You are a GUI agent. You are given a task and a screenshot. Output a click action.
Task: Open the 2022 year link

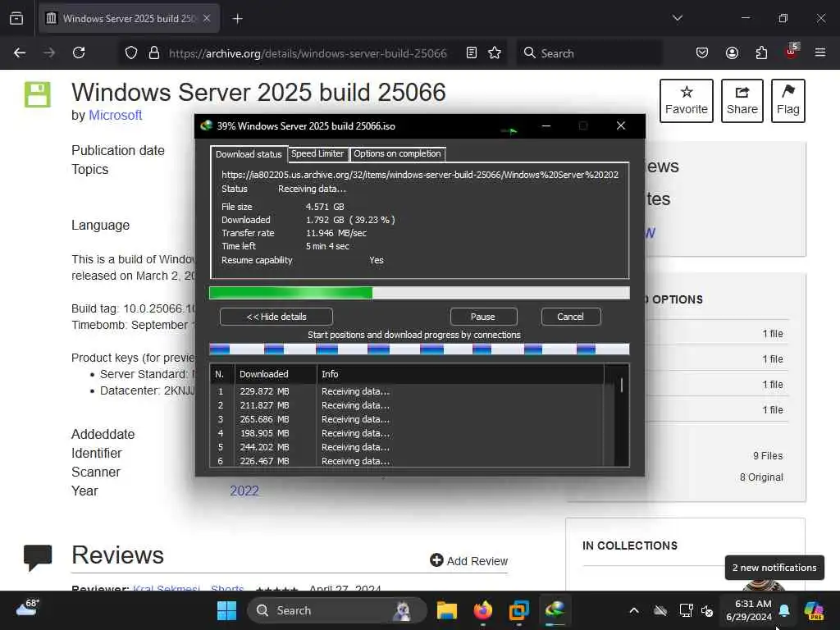point(244,491)
